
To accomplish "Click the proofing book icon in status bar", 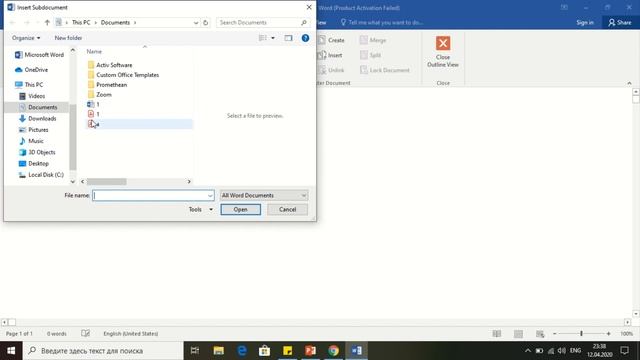I will 85,333.
